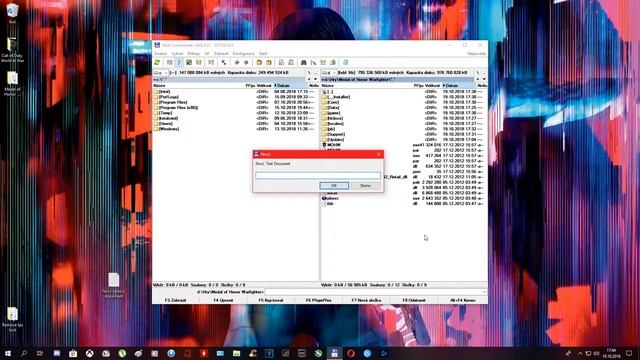Open right panel directory history arrow
The width and height of the screenshot is (640, 360).
click(484, 79)
